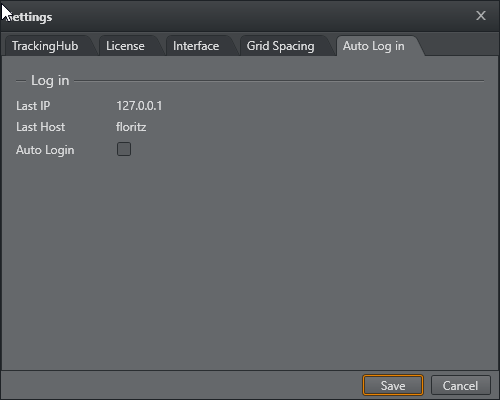Click the empty tab strip right of Auto Log in

coord(462,45)
